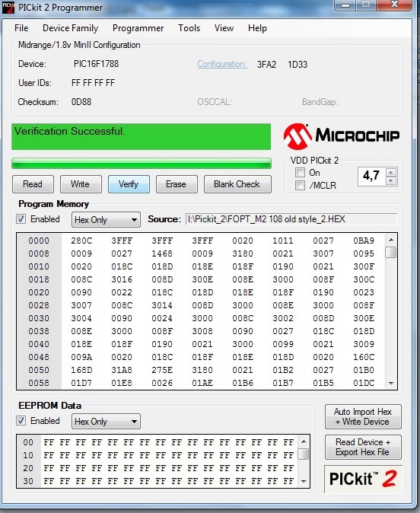Increase VDD voltage with up arrow
The height and width of the screenshot is (513, 420).
pos(391,172)
